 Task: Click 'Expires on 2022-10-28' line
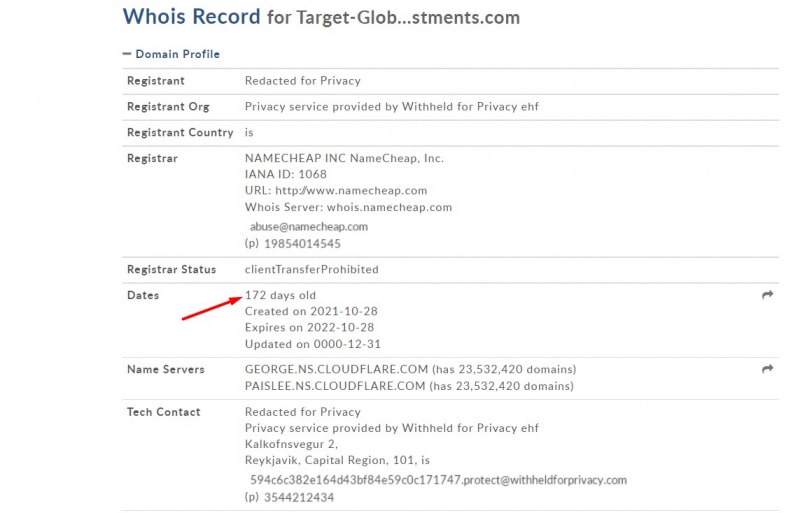click(x=309, y=328)
